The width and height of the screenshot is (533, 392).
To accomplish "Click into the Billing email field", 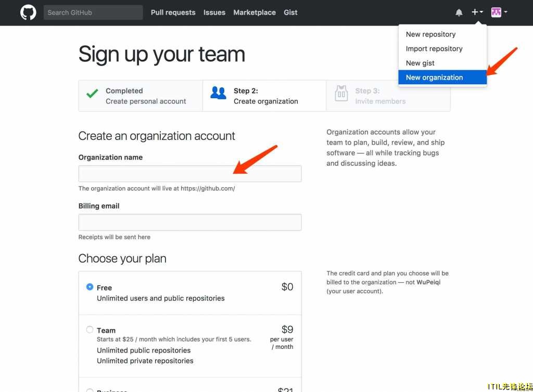I will coord(189,223).
